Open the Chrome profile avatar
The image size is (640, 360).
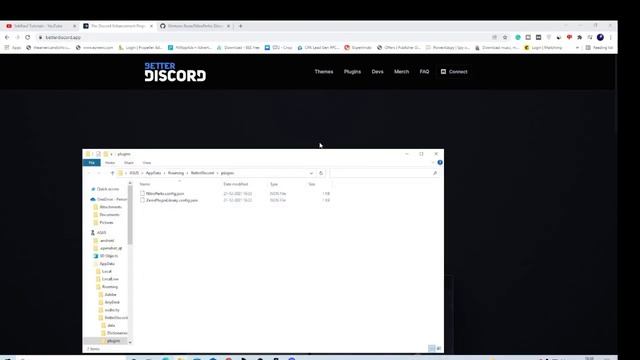click(600, 37)
